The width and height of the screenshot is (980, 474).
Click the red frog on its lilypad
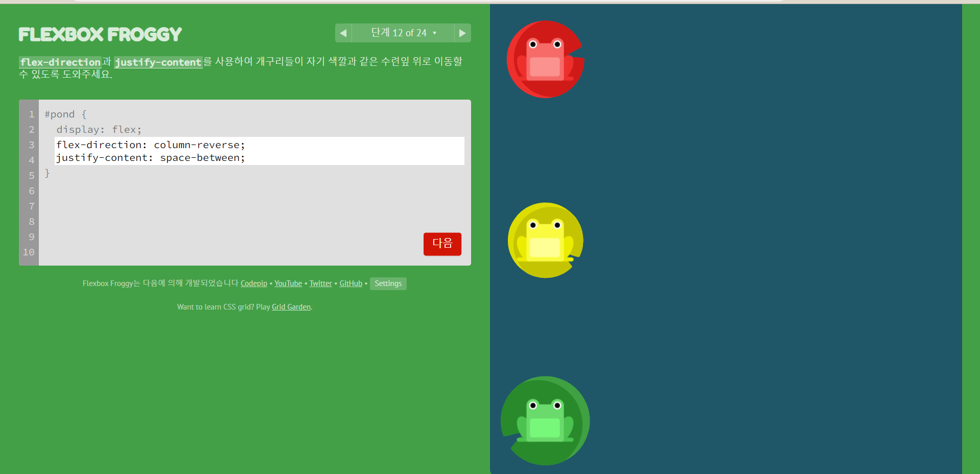(x=545, y=59)
